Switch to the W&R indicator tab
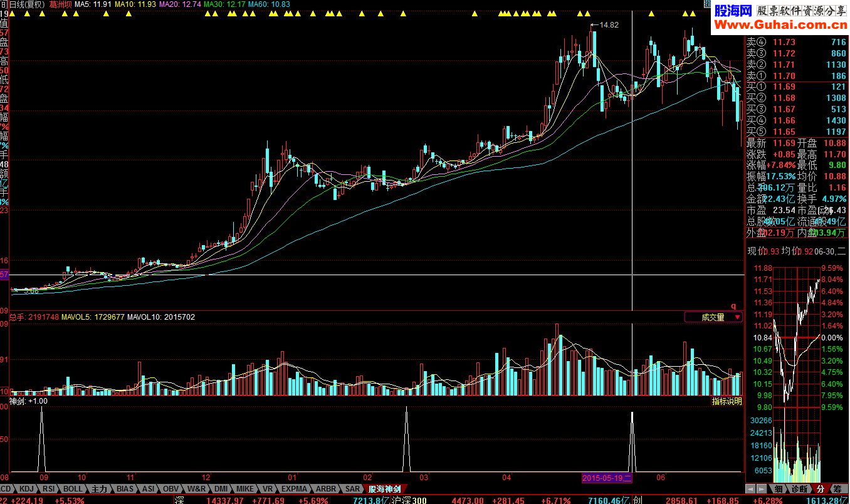The width and height of the screenshot is (850, 504). coord(197,488)
